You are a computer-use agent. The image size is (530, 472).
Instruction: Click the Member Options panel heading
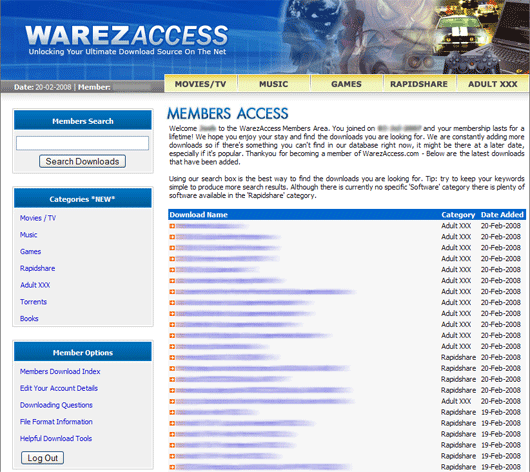83,352
